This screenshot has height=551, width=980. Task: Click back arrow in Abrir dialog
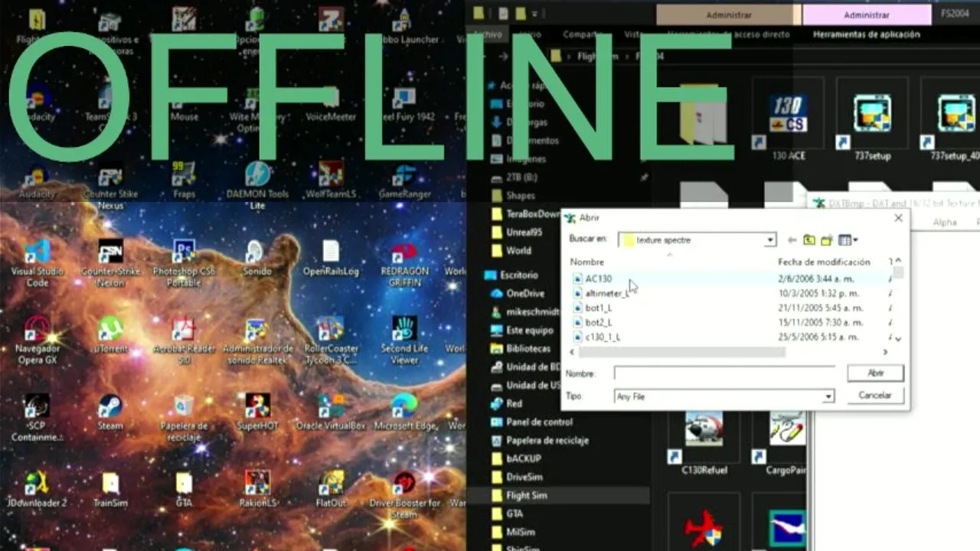792,240
